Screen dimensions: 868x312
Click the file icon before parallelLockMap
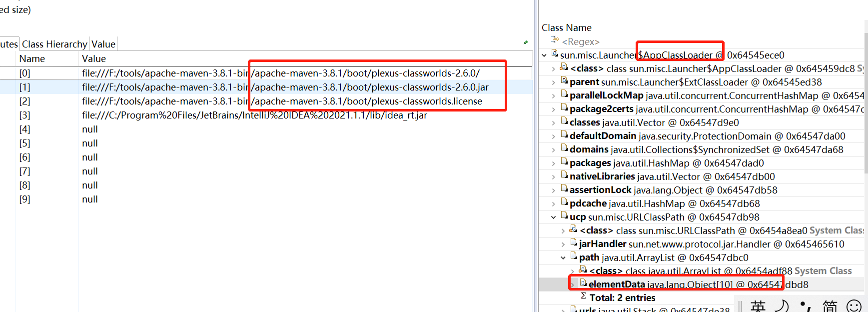tap(564, 94)
